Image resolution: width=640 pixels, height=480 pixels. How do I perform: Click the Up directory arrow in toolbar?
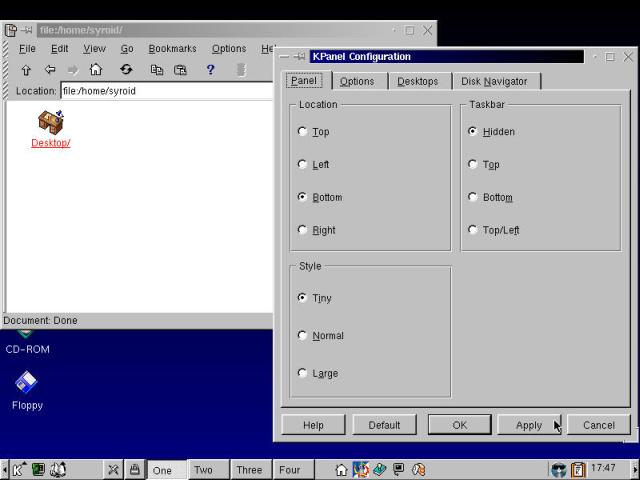pyautogui.click(x=26, y=70)
